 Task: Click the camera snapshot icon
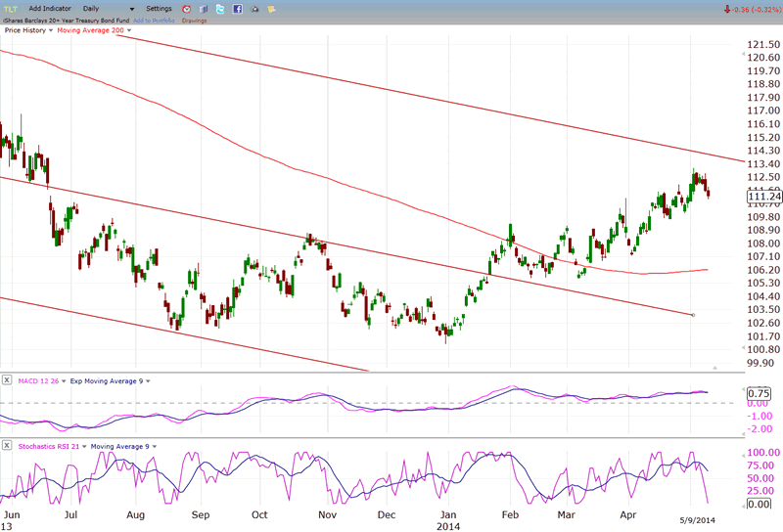(254, 9)
